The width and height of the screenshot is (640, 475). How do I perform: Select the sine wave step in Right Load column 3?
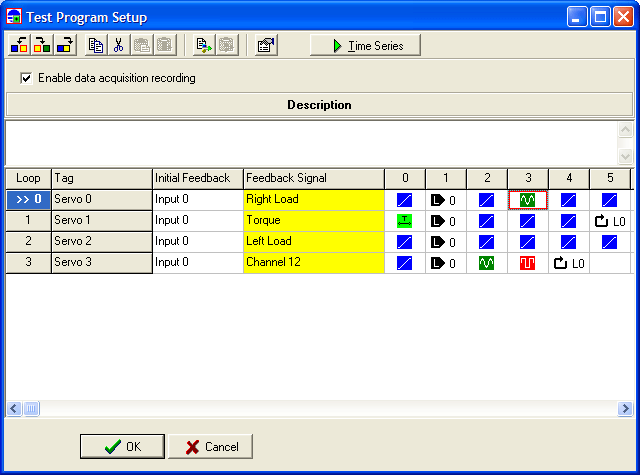(x=527, y=200)
